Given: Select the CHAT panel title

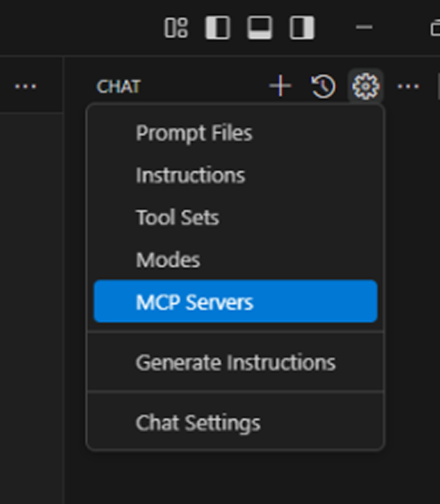Looking at the screenshot, I should click(x=118, y=86).
